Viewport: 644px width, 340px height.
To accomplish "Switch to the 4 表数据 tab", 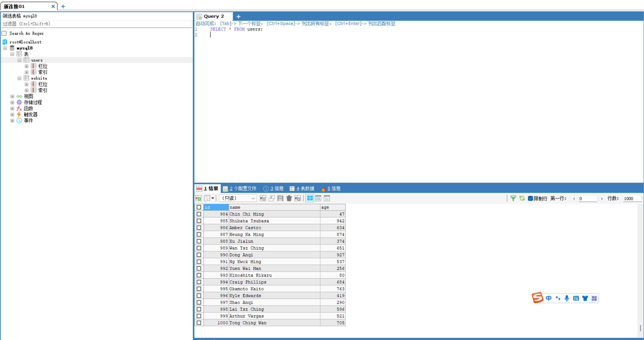I will [302, 188].
